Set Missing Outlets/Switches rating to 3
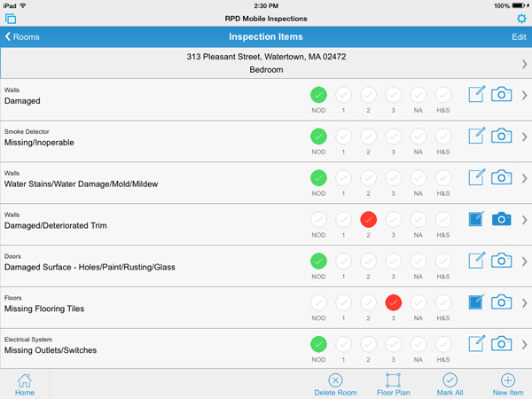The height and width of the screenshot is (399, 532). (393, 344)
